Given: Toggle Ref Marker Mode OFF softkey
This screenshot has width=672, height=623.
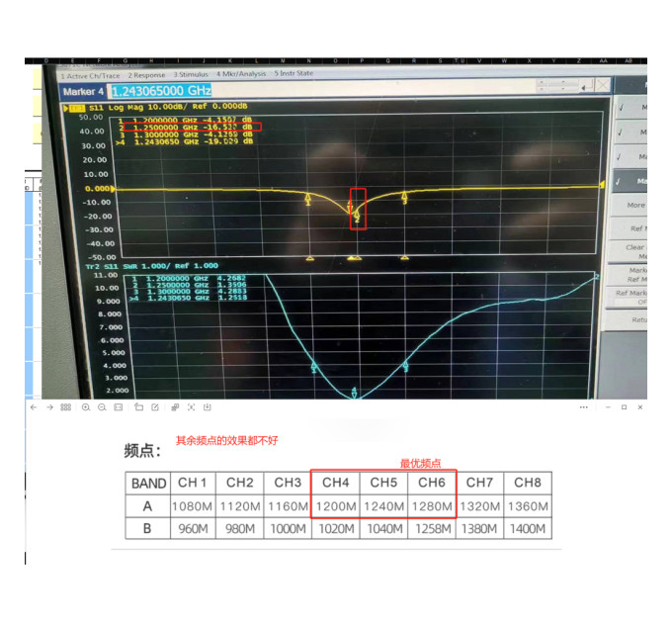Looking at the screenshot, I should click(627, 297).
